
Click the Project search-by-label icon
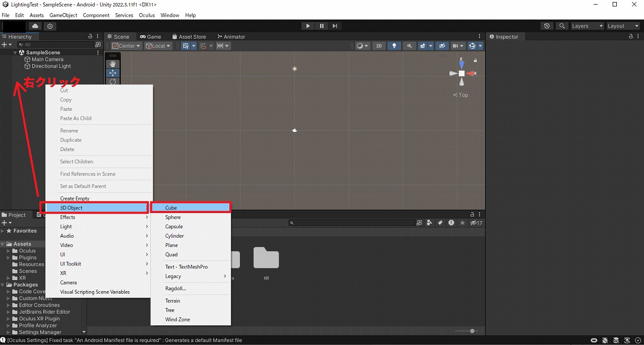[x=440, y=223]
